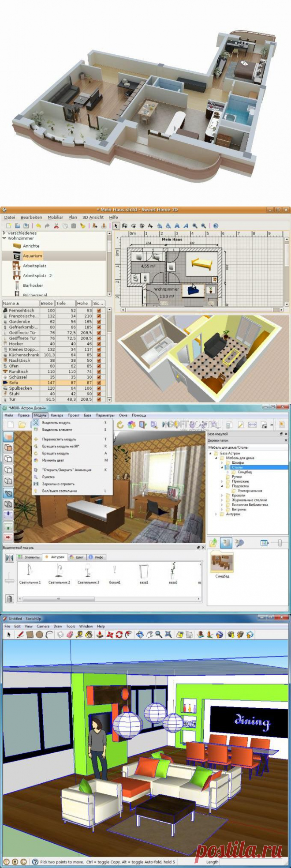Choose the Paint Bucket tool in SketchUp
The height and width of the screenshot is (868, 291).
click(89, 635)
